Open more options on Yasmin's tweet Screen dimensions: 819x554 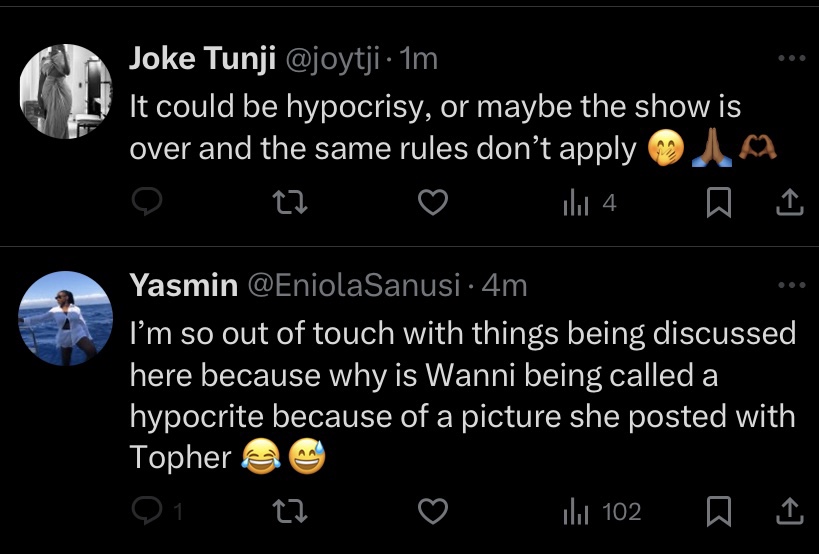point(791,285)
